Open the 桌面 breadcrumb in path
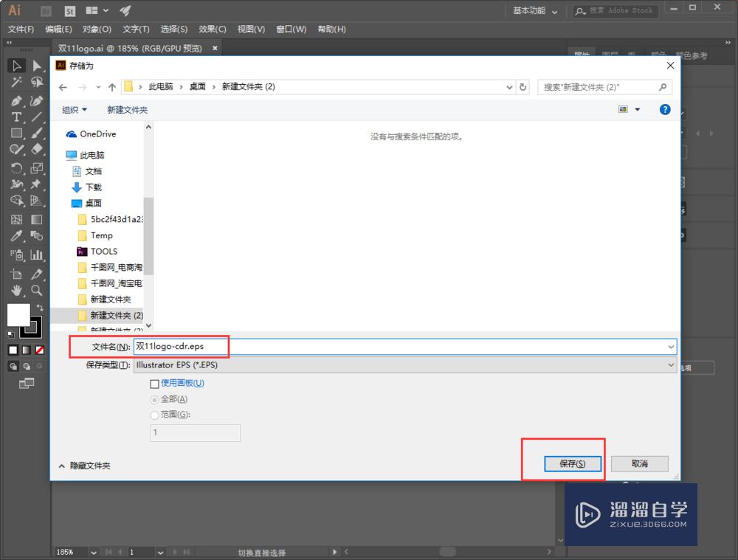 tap(197, 86)
